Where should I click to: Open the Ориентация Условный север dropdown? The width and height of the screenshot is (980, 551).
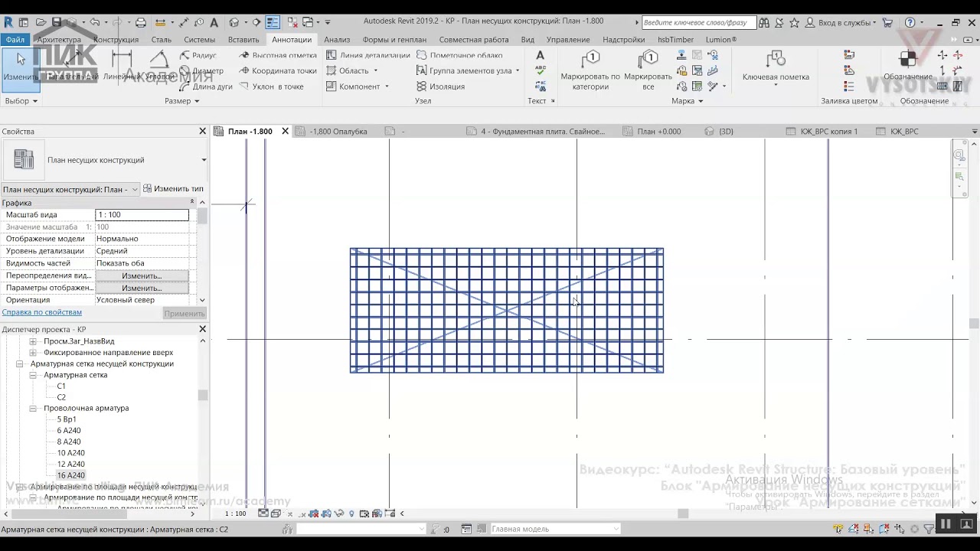click(202, 300)
